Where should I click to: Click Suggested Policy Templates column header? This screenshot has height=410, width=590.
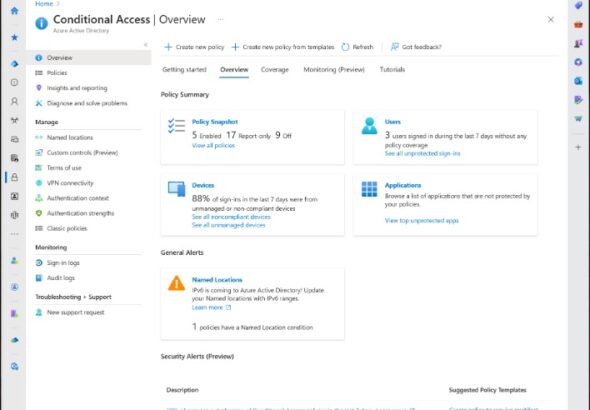click(x=488, y=390)
